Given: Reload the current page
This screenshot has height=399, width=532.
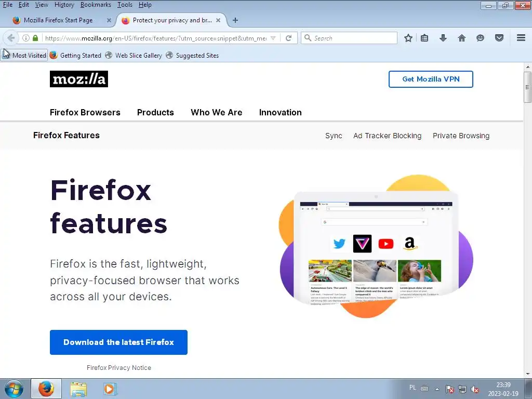Looking at the screenshot, I should click(x=289, y=38).
